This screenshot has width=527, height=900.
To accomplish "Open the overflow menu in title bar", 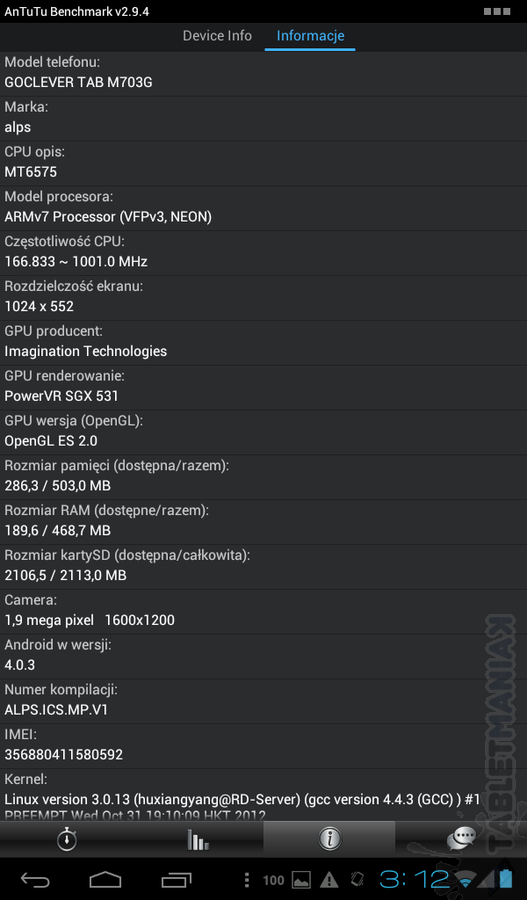I will [496, 11].
